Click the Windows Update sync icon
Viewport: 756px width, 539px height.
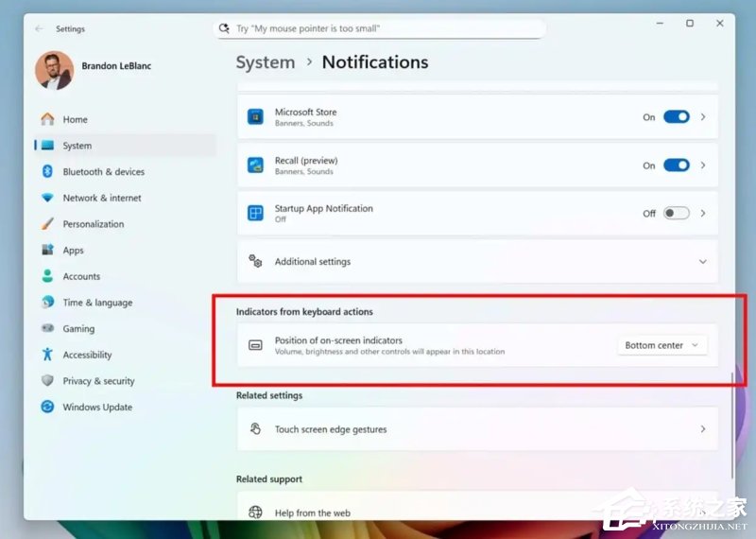click(x=47, y=407)
